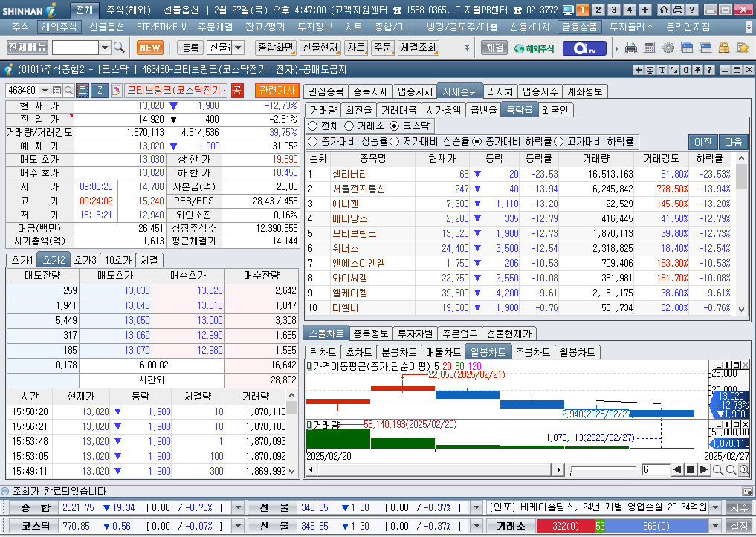Add a new virtual screen with plus button
This screenshot has width=756, height=537.
(645, 9)
